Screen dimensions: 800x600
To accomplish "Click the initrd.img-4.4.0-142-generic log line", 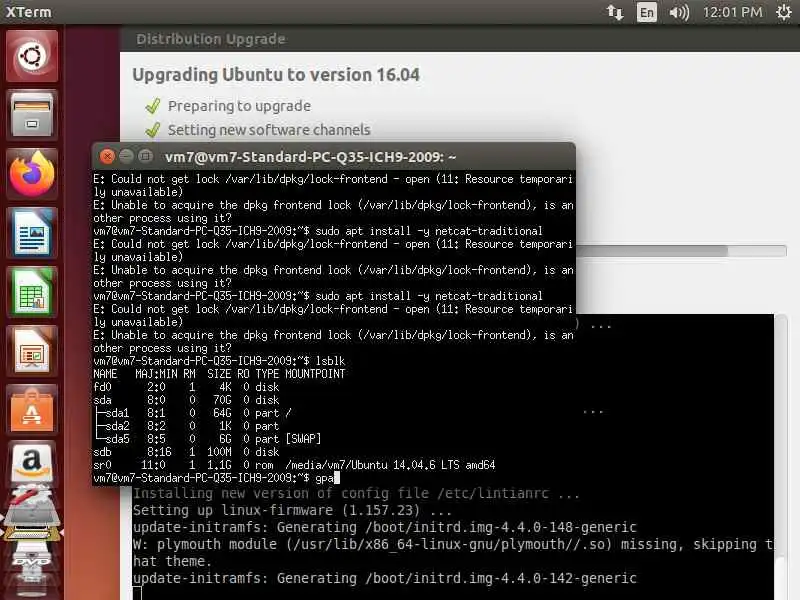I will click(x=385, y=578).
